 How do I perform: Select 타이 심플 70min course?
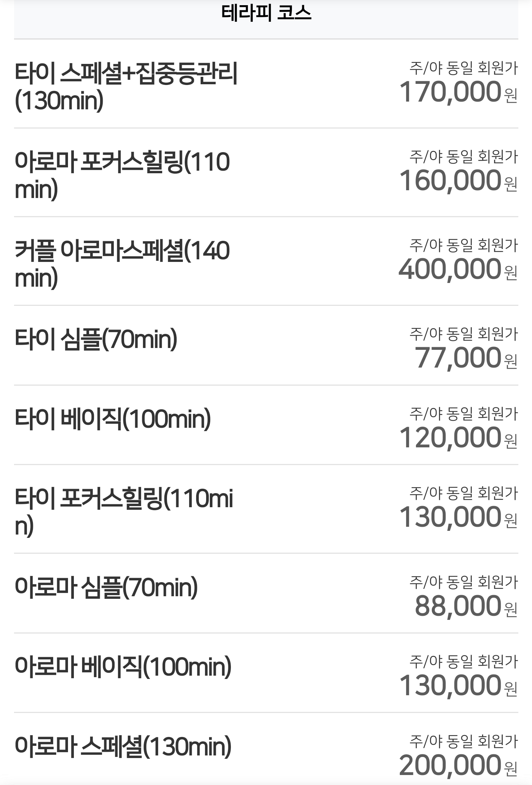(96, 339)
